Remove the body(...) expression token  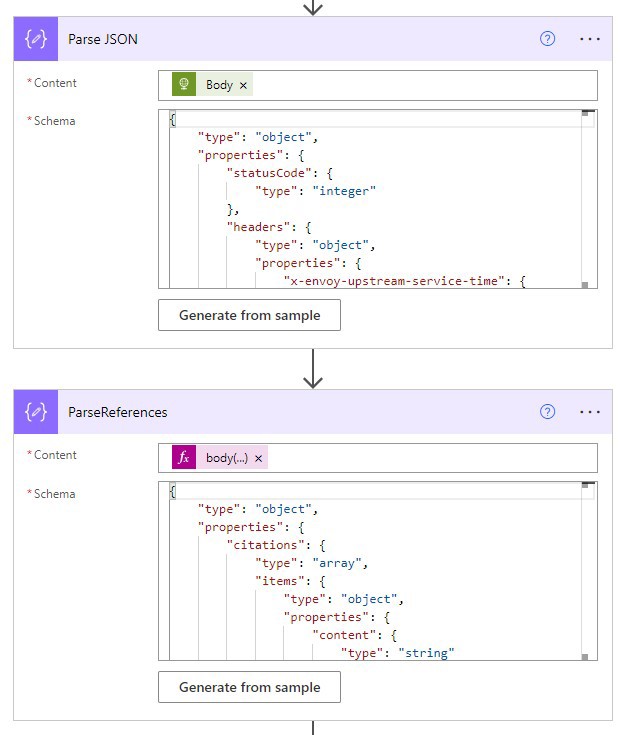(x=258, y=458)
